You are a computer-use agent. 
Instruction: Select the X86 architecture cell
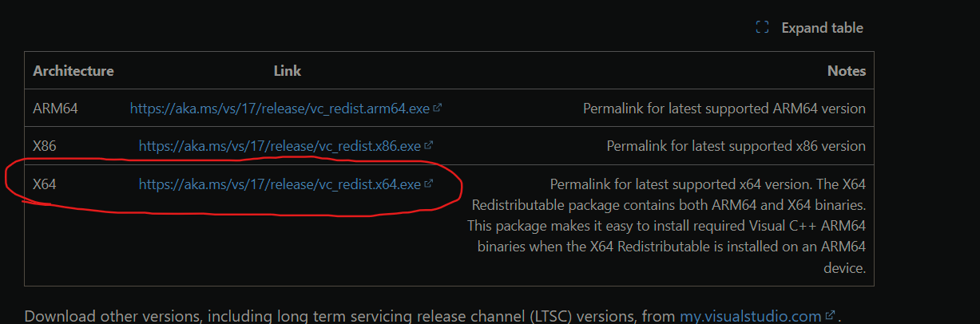pos(45,146)
